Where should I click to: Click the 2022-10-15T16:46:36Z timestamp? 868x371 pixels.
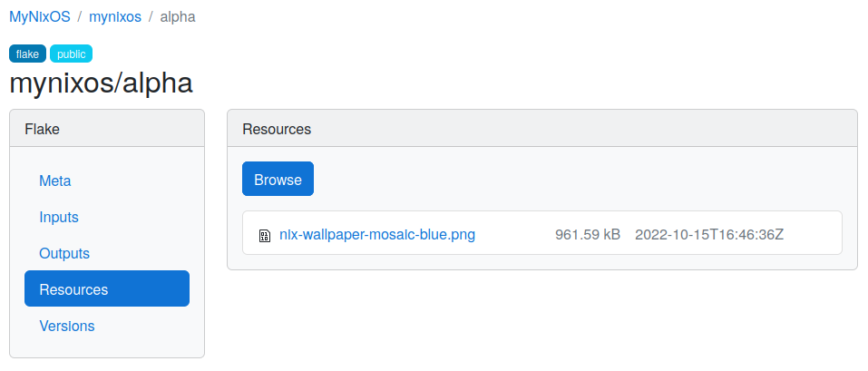pyautogui.click(x=709, y=235)
